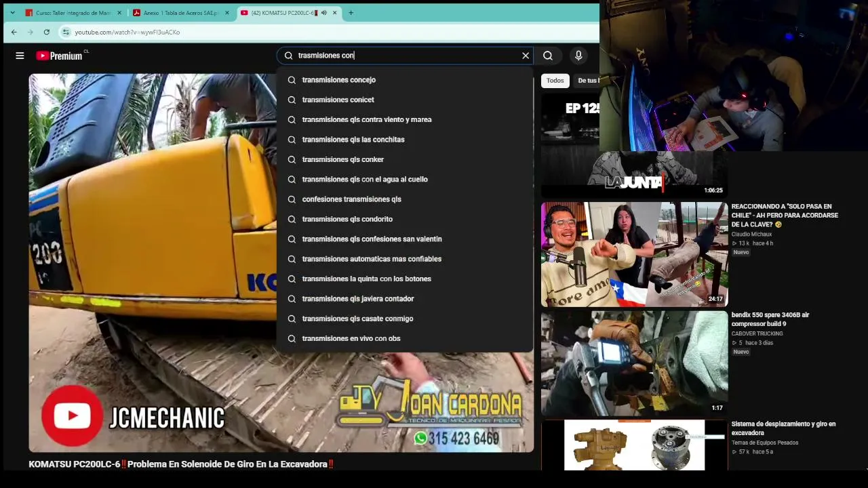Open the bendix 550 compressor thumbnail

click(x=634, y=363)
